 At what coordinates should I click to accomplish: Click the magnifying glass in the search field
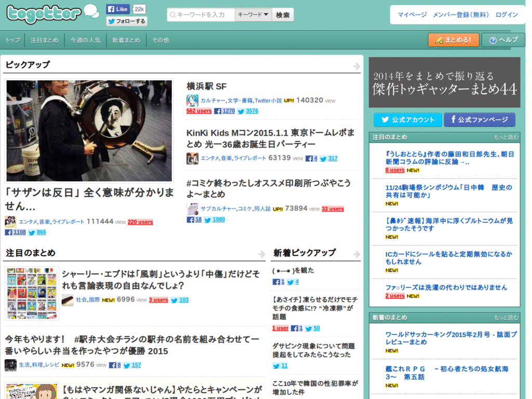[172, 15]
